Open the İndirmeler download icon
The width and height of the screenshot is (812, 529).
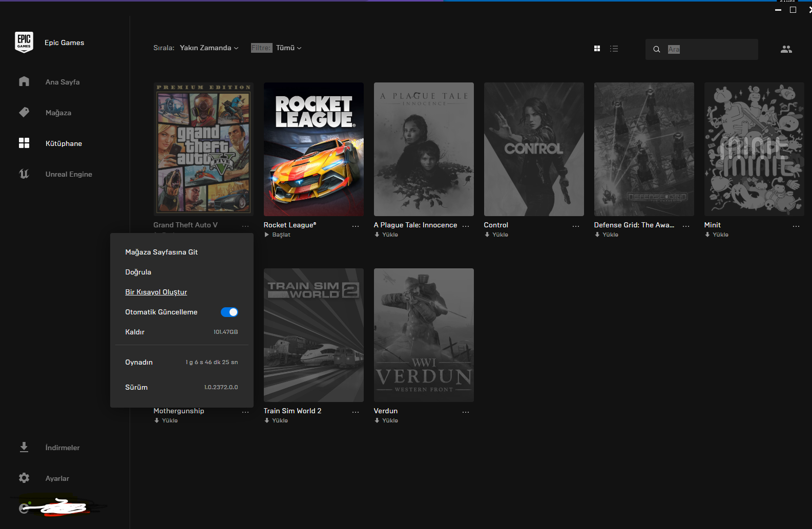[24, 447]
